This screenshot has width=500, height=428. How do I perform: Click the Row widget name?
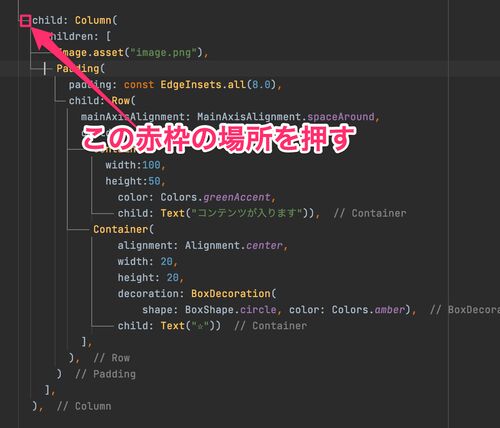pyautogui.click(x=120, y=101)
